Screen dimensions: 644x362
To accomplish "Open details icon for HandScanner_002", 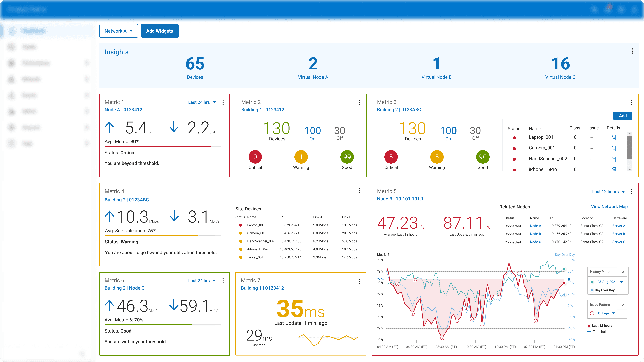I will tap(613, 159).
